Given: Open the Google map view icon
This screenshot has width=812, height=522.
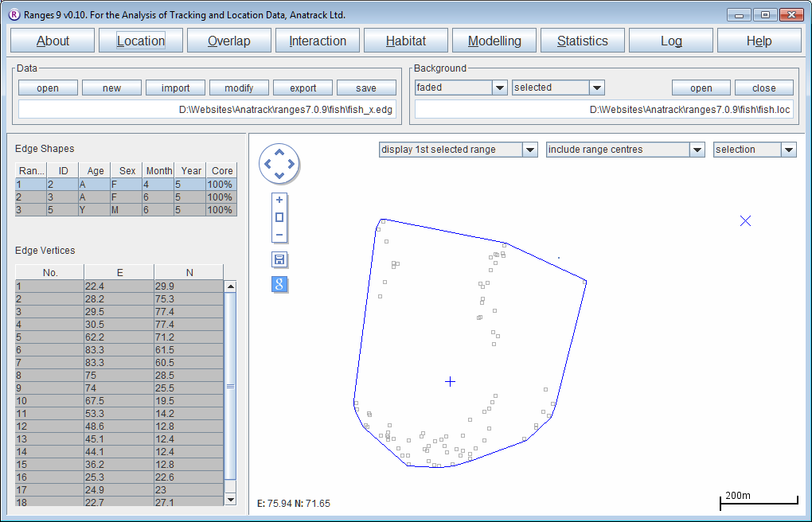Looking at the screenshot, I should (279, 284).
